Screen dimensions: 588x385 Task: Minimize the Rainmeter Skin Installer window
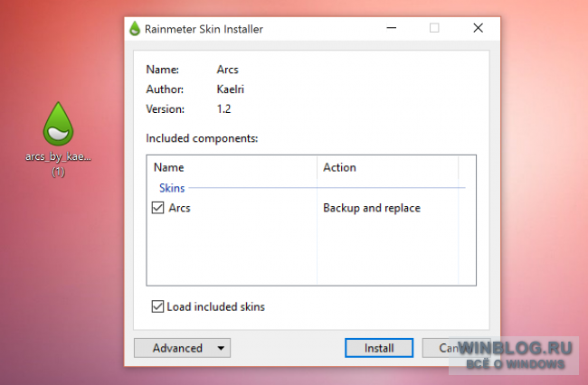pos(392,28)
